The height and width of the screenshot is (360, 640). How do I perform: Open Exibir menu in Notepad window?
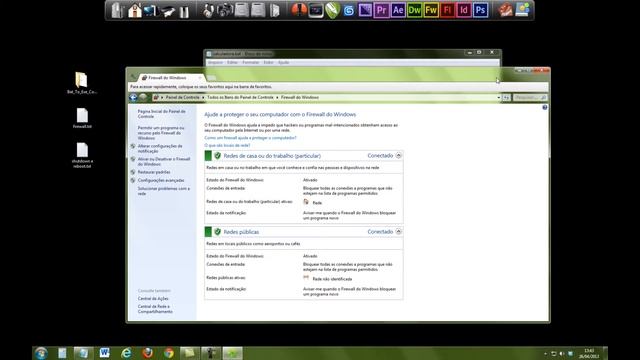(268, 62)
